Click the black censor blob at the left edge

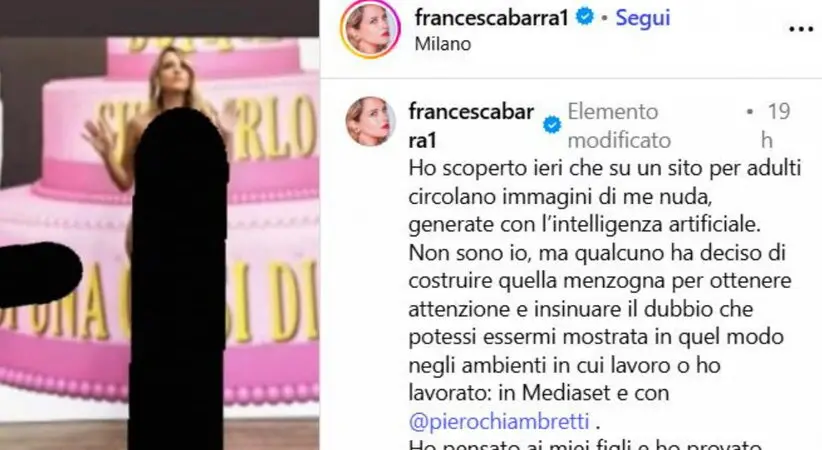click(x=38, y=274)
